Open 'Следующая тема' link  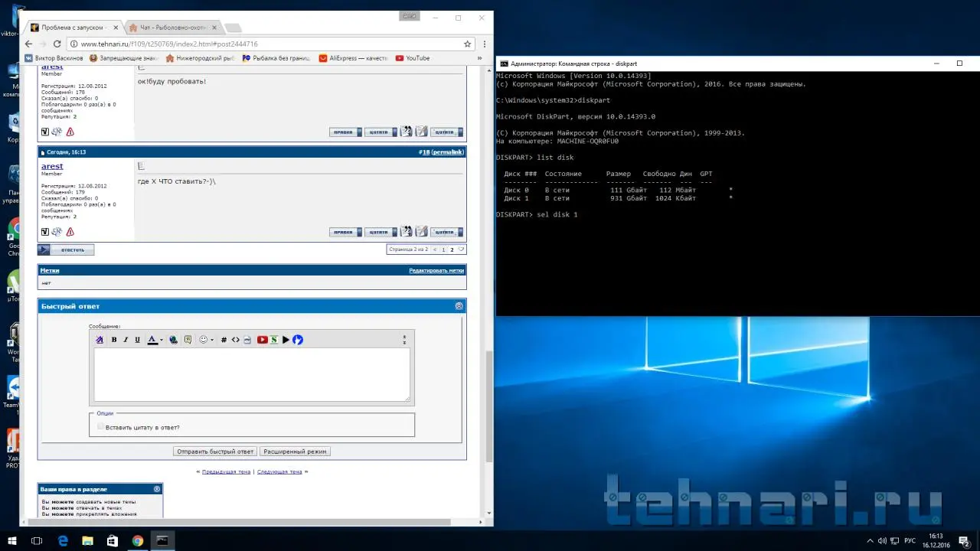pyautogui.click(x=279, y=472)
